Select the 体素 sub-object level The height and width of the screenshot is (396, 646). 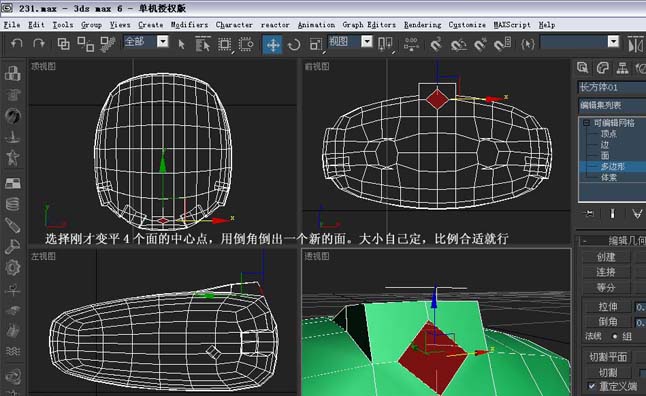coord(609,178)
